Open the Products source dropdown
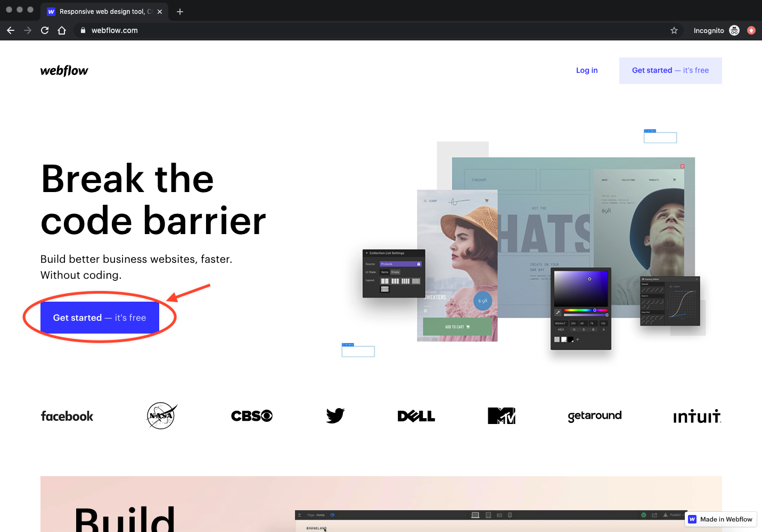This screenshot has height=532, width=762. coord(400,264)
